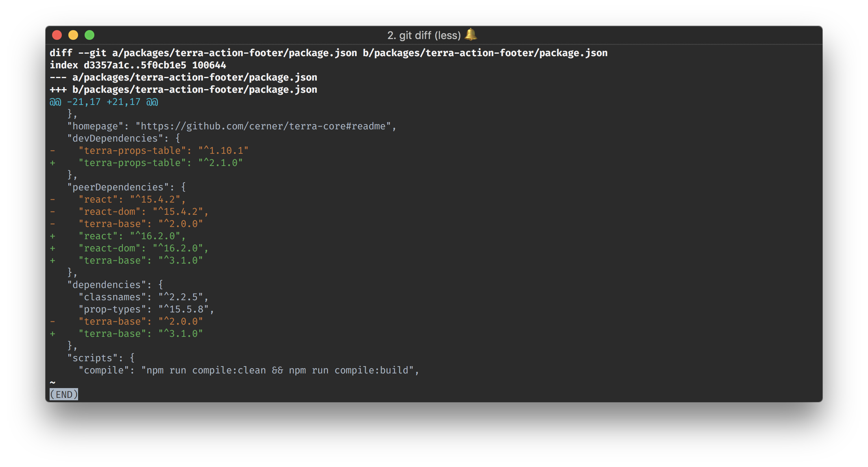This screenshot has width=868, height=467.
Task: Click the bell icon in title bar
Action: (471, 35)
